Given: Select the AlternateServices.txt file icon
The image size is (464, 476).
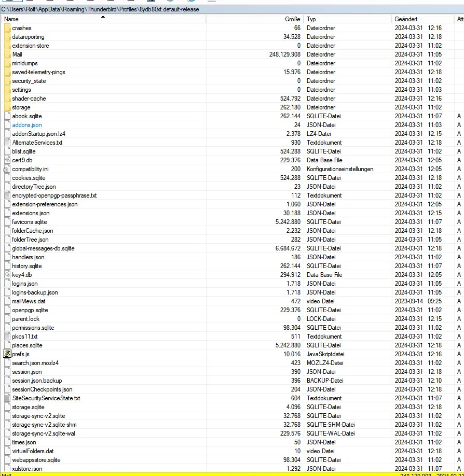Looking at the screenshot, I should click(7, 143).
